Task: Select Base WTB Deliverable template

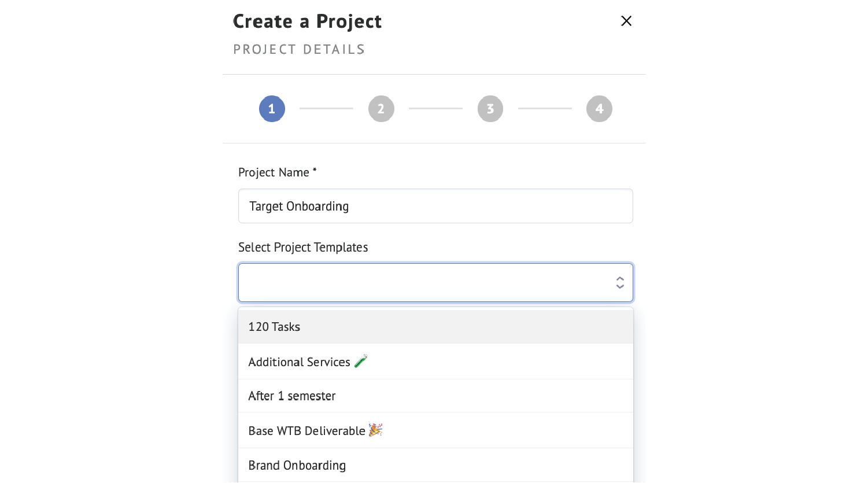Action: (x=435, y=430)
